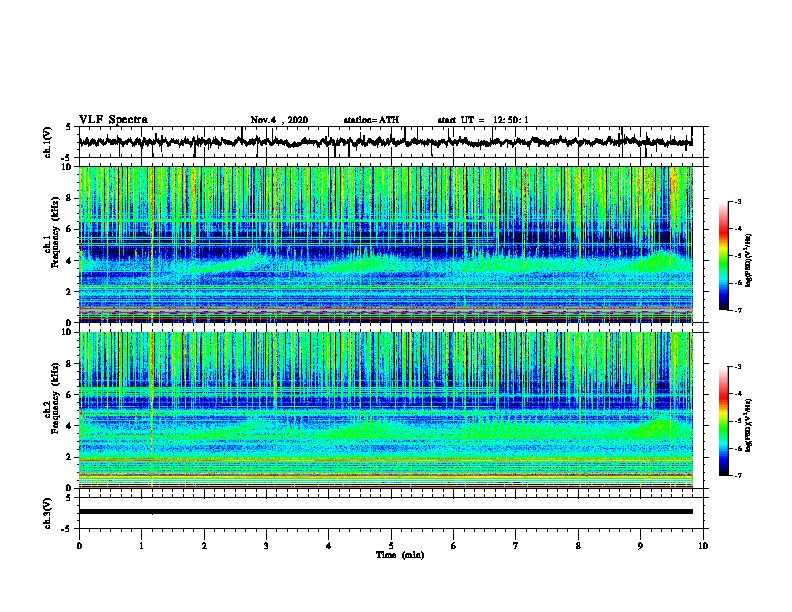This screenshot has height=612, width=792.
Task: Click the 'ch.1(V)' axis label
Action: coord(47,142)
